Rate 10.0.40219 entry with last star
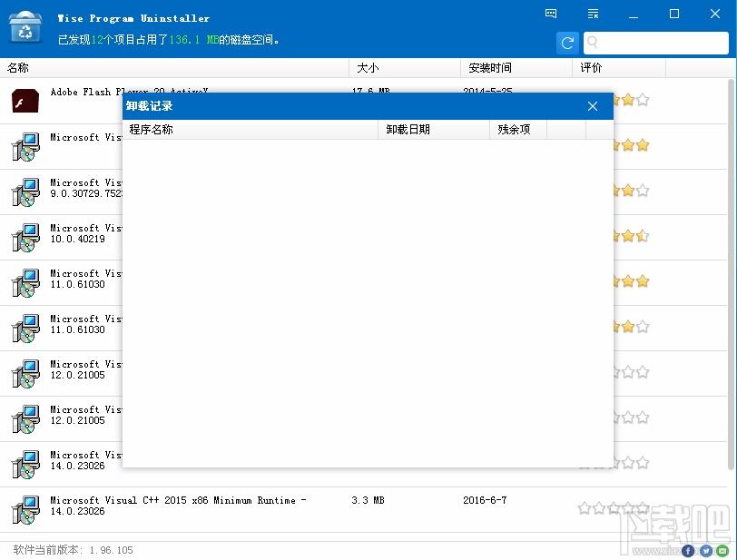 point(643,236)
